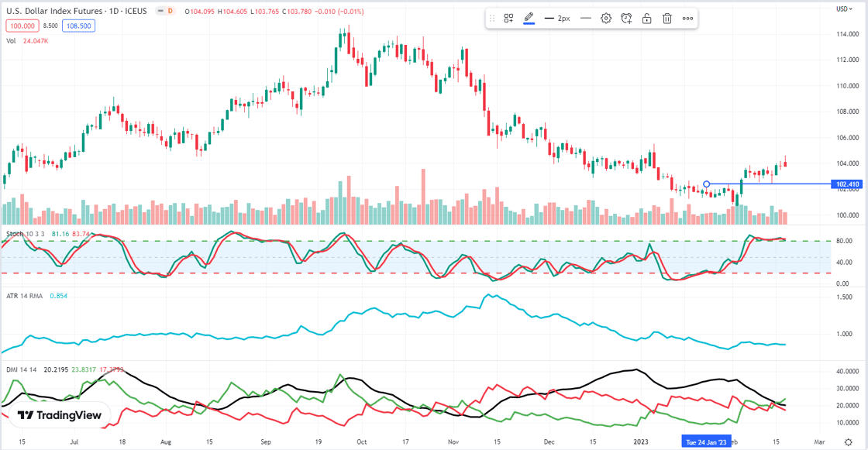868x450 pixels.
Task: Click the 102.410 price label on axis
Action: point(847,184)
